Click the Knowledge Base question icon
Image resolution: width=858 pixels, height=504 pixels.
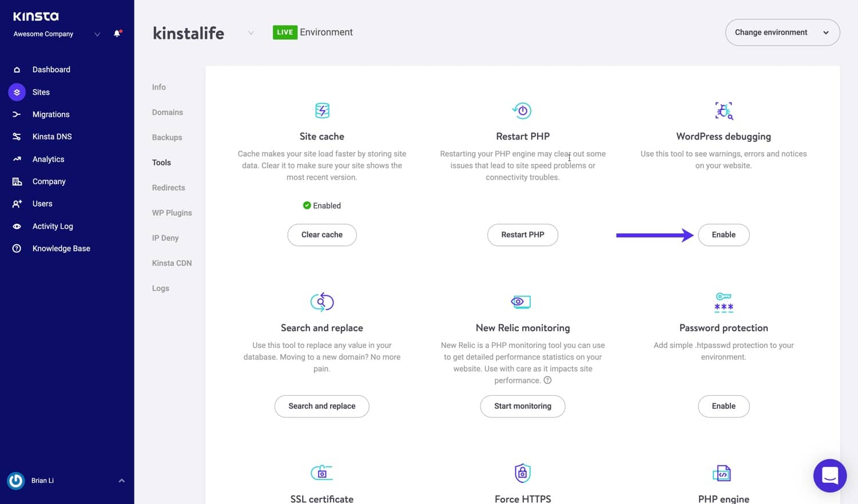(x=17, y=248)
